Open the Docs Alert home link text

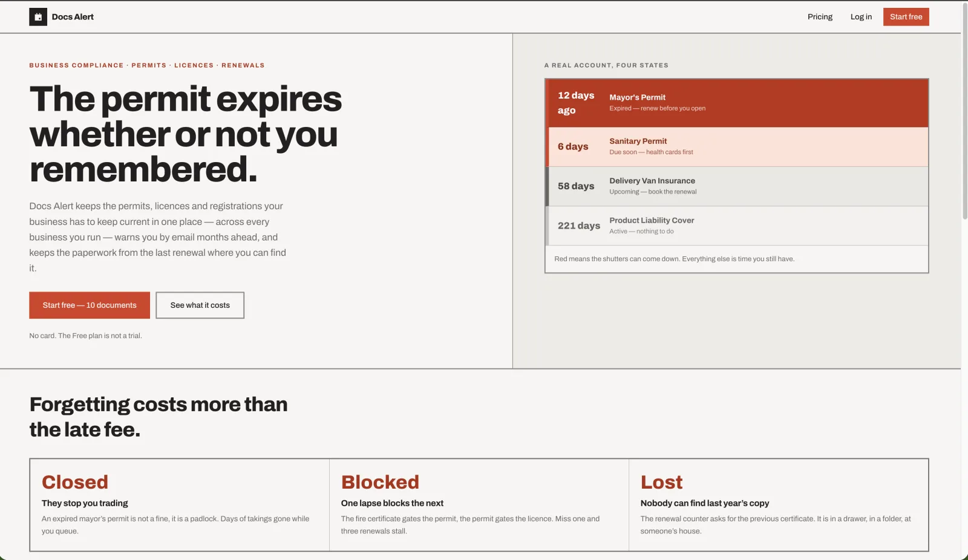73,17
